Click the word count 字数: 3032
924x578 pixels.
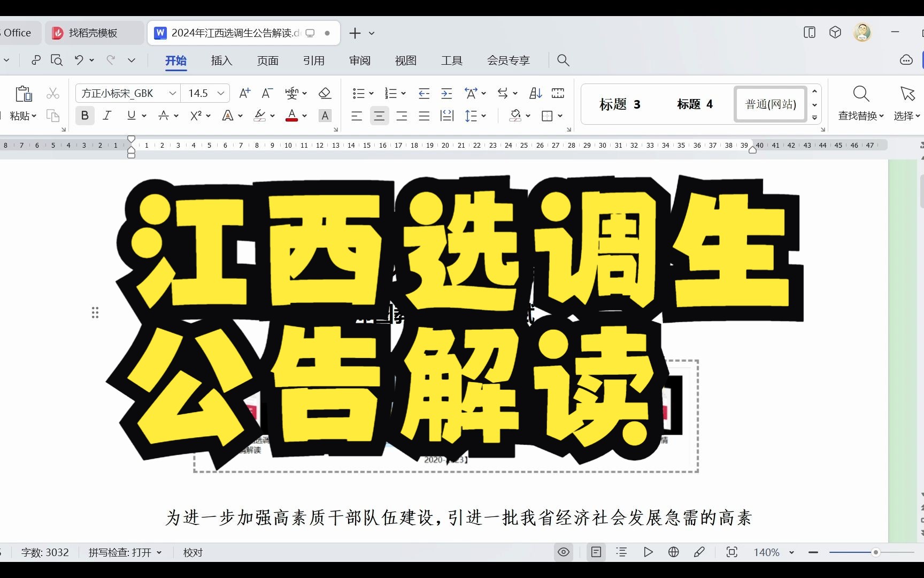tap(45, 552)
